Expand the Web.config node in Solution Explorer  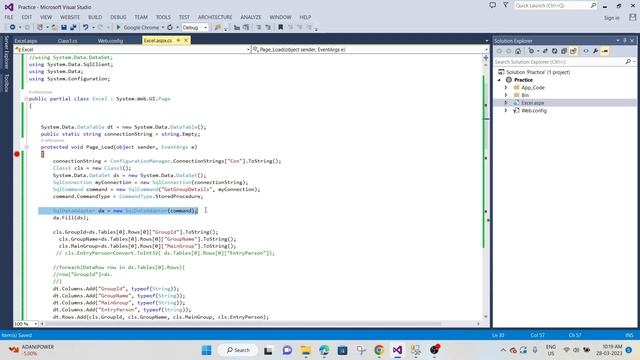pyautogui.click(x=506, y=111)
